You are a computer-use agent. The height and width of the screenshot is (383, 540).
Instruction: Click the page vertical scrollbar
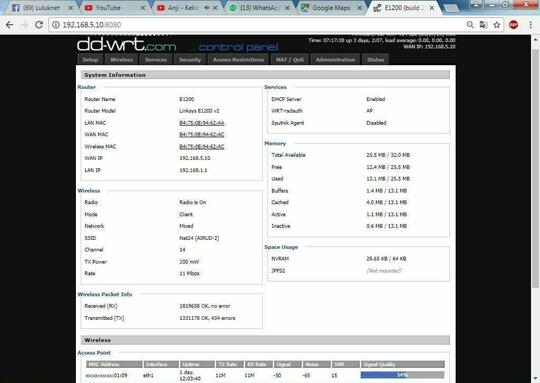535,167
